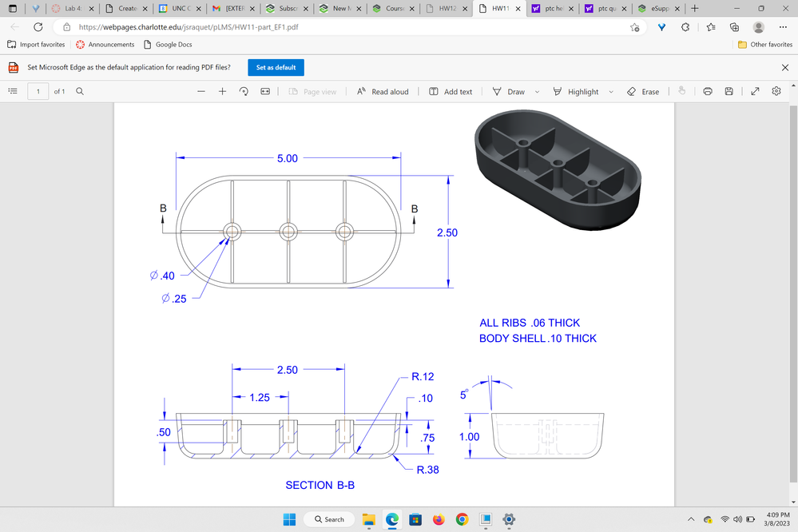The image size is (798, 532).
Task: Open Microsoft Store from taskbar
Action: pyautogui.click(x=415, y=519)
